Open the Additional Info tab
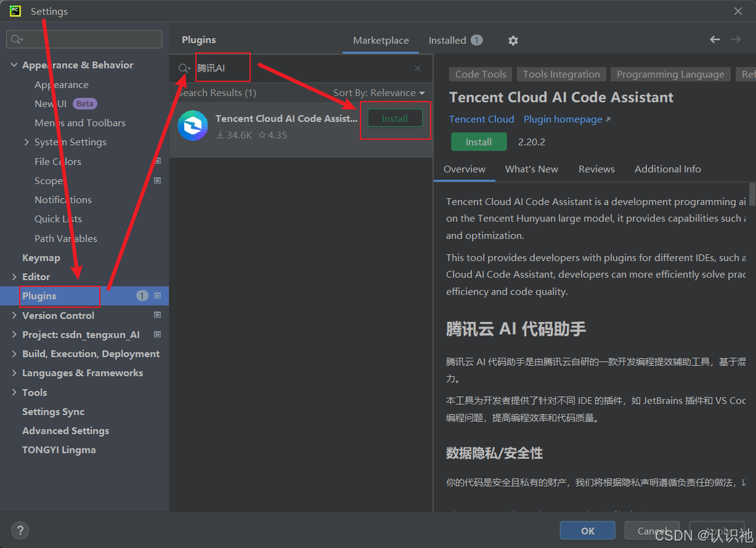756x548 pixels. coord(668,169)
